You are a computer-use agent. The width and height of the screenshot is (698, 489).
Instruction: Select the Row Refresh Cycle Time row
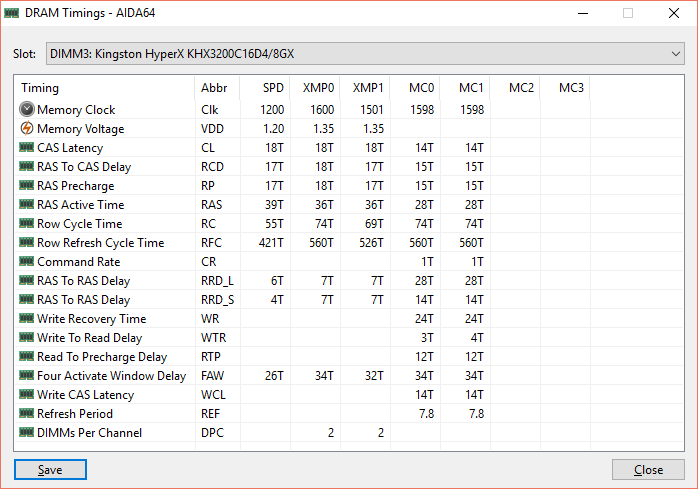100,243
